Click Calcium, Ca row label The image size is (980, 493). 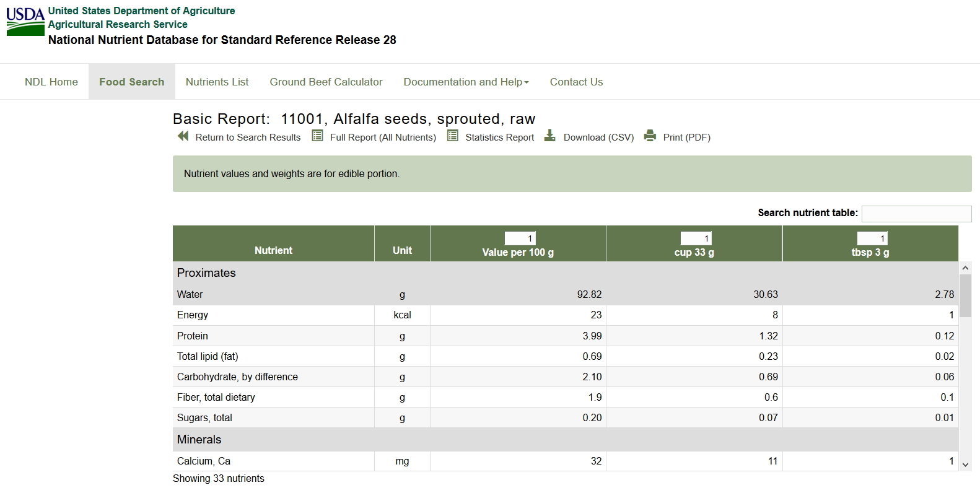coord(204,461)
